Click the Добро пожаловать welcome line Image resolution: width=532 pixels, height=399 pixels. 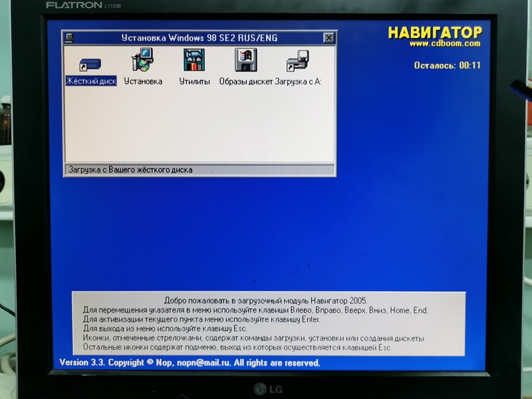[x=265, y=301]
